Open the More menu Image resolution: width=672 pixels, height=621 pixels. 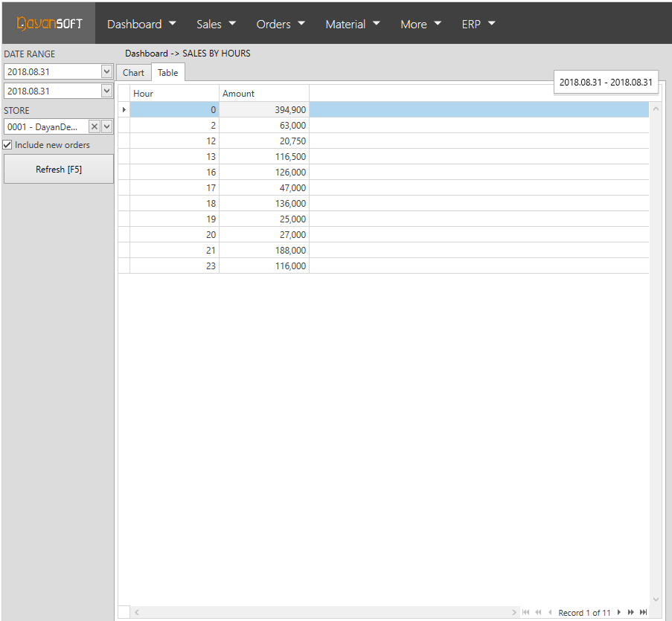420,24
